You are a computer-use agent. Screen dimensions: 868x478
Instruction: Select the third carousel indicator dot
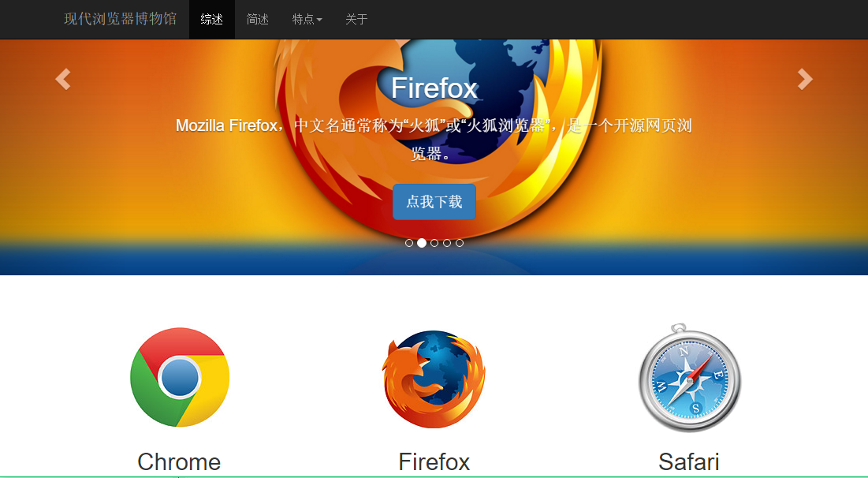coord(434,243)
